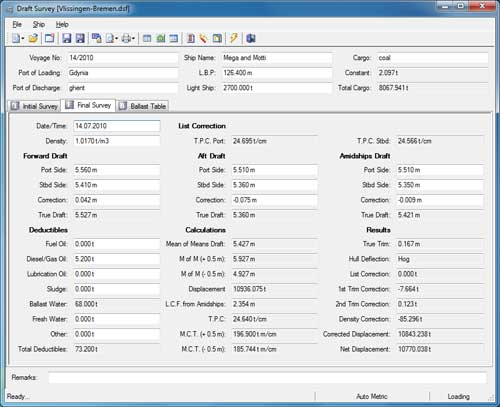Click the first Save floppy disk icon
The width and height of the screenshot is (500, 407).
pos(67,38)
